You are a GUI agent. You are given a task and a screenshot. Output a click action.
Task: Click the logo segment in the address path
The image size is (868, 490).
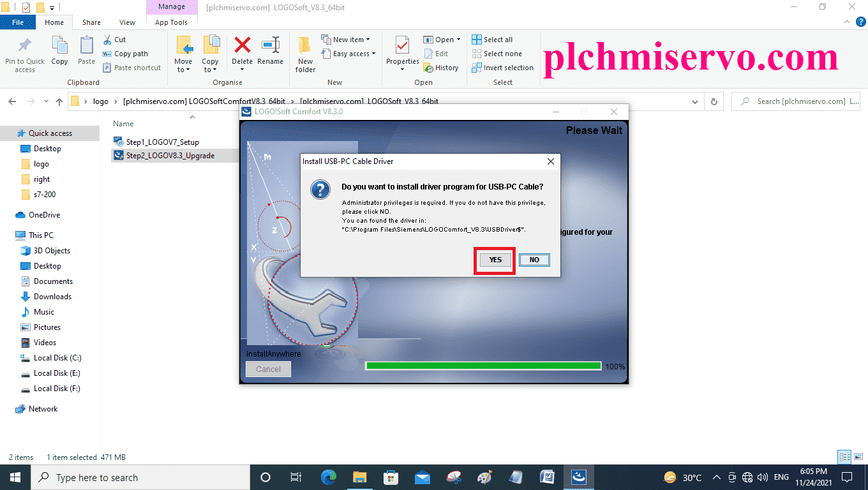[101, 101]
